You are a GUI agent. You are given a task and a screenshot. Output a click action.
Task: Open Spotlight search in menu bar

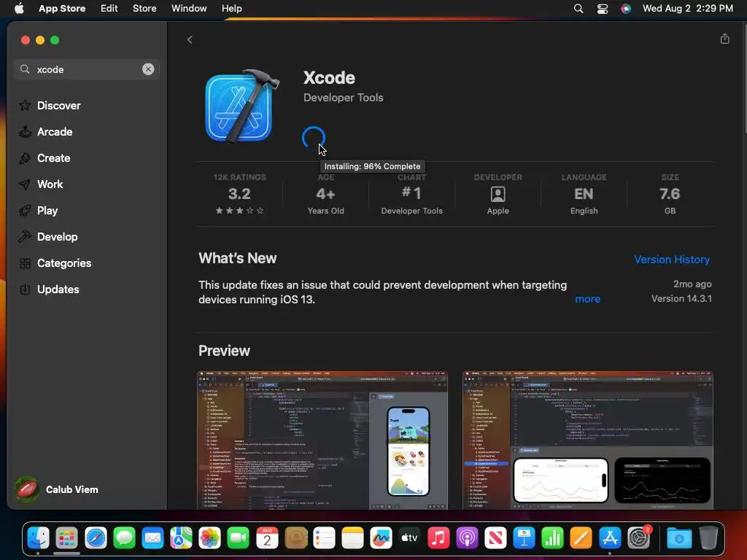pos(578,8)
